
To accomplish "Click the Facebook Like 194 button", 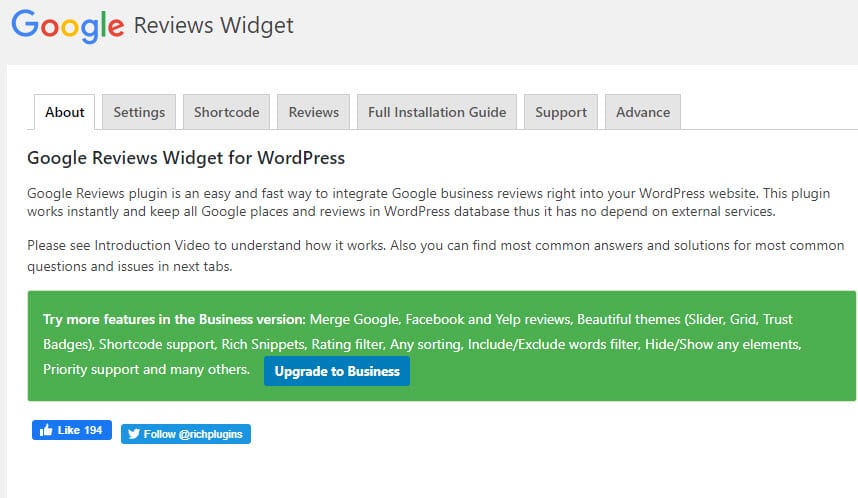I will pyautogui.click(x=72, y=430).
